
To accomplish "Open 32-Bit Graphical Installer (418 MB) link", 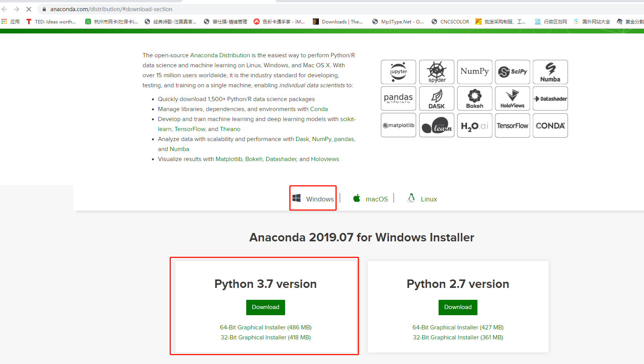I will coord(265,337).
